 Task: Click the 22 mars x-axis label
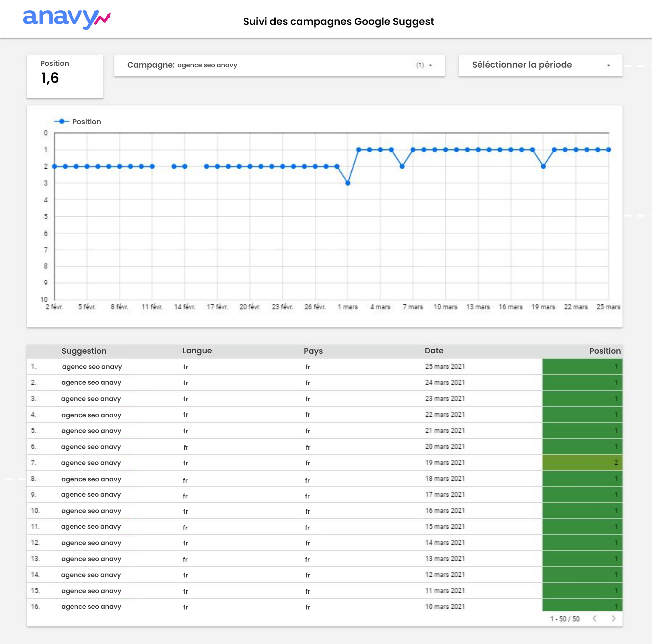coord(576,307)
